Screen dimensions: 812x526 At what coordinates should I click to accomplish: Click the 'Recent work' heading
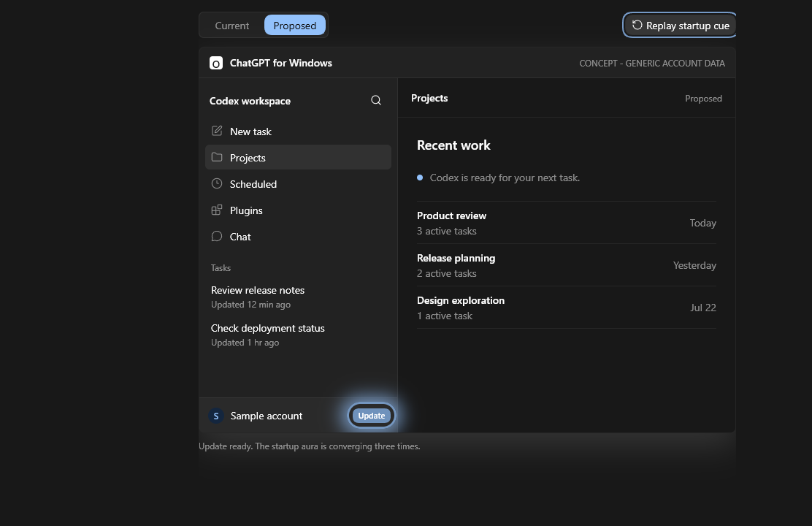click(453, 145)
